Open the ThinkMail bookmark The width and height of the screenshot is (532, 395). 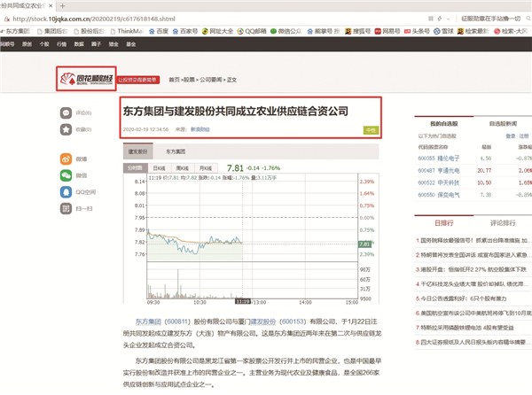tap(127, 31)
